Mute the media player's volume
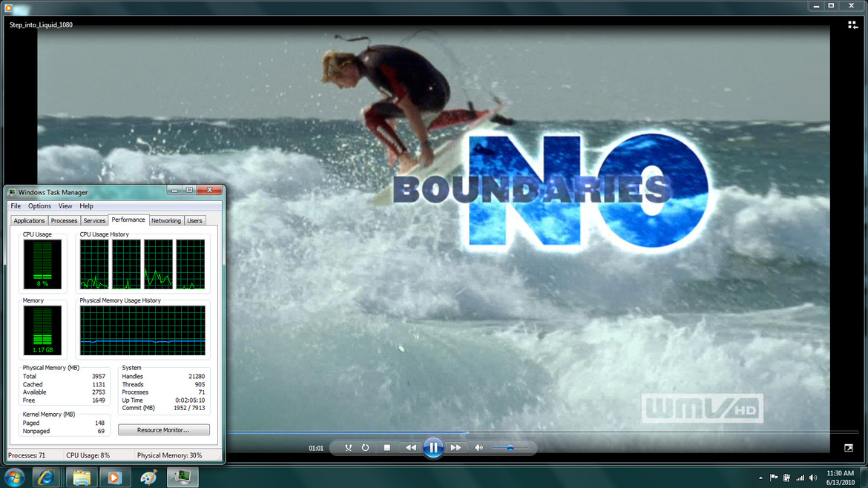The height and width of the screenshot is (488, 868). point(479,448)
